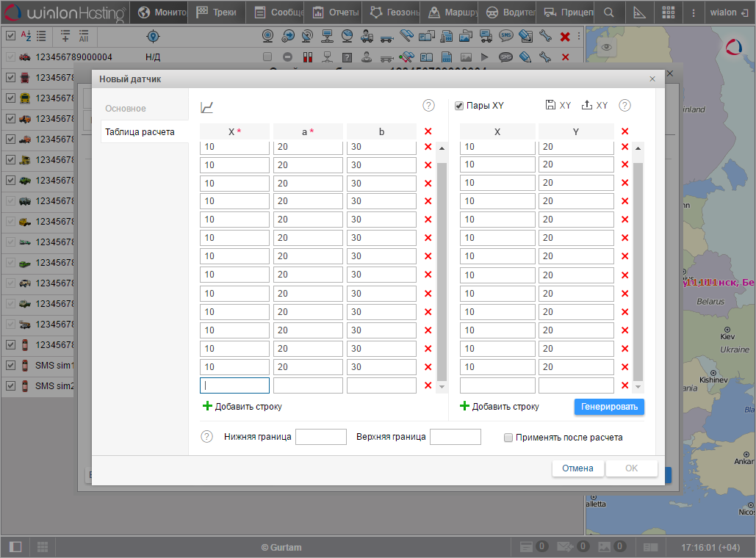The image size is (756, 558).
Task: Click the Верхняя граница input field
Action: tap(455, 437)
